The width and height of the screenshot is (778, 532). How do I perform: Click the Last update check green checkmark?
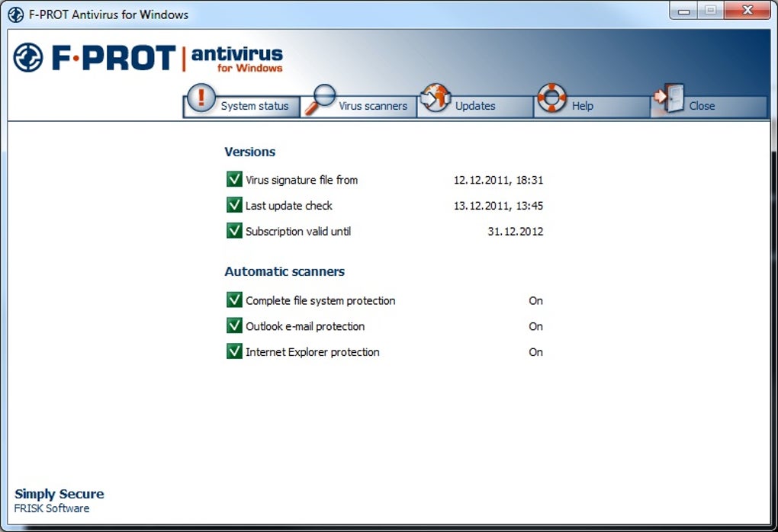pyautogui.click(x=234, y=205)
